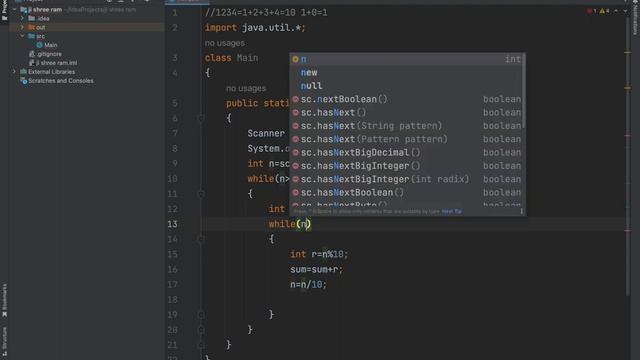Open the Bookmarks tool window tab
The image size is (640, 360).
(x=4, y=300)
